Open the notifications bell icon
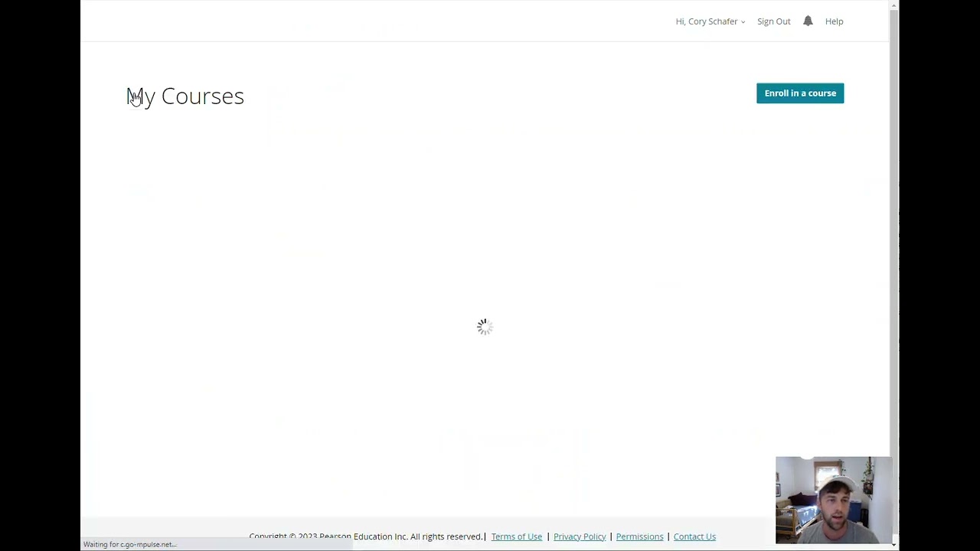980x551 pixels. pyautogui.click(x=808, y=21)
